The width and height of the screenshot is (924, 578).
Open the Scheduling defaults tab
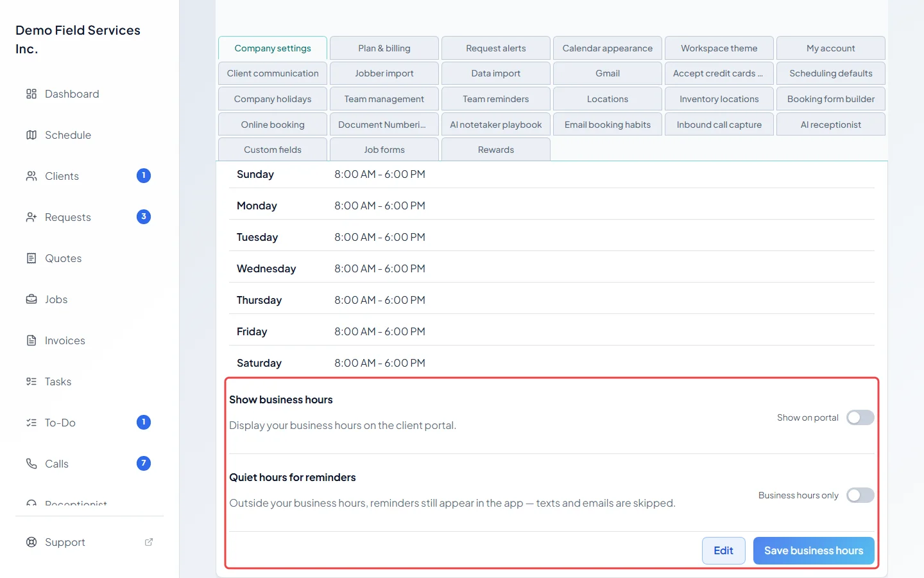click(x=831, y=73)
